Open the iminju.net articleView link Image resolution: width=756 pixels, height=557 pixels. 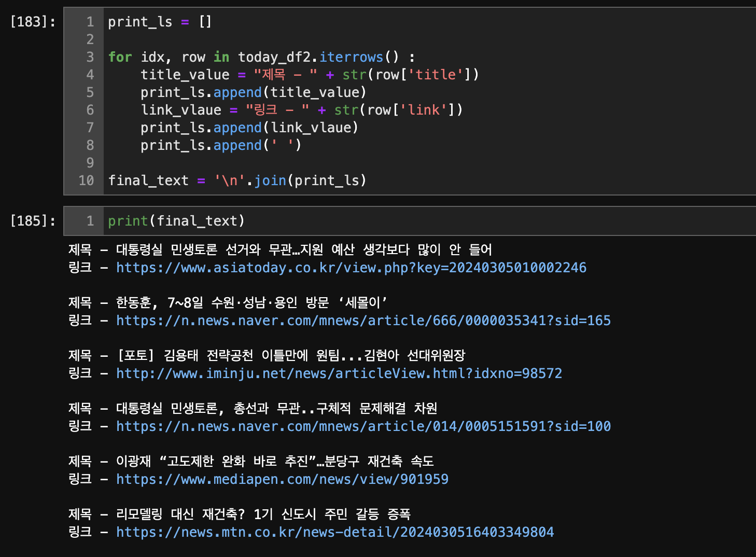click(x=339, y=373)
